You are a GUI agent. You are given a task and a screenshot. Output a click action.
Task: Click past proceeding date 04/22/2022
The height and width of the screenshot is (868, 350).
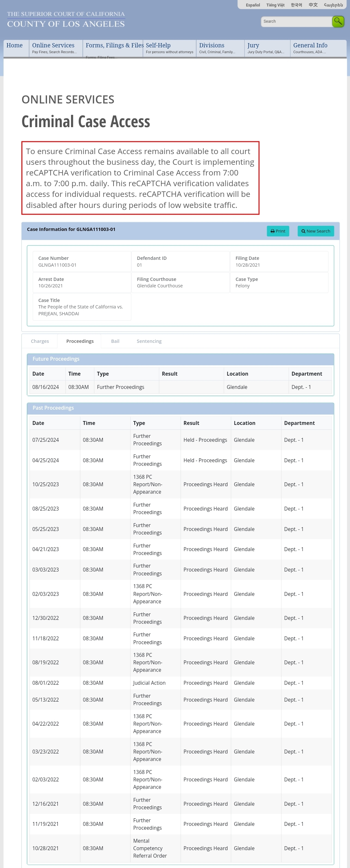(x=45, y=723)
